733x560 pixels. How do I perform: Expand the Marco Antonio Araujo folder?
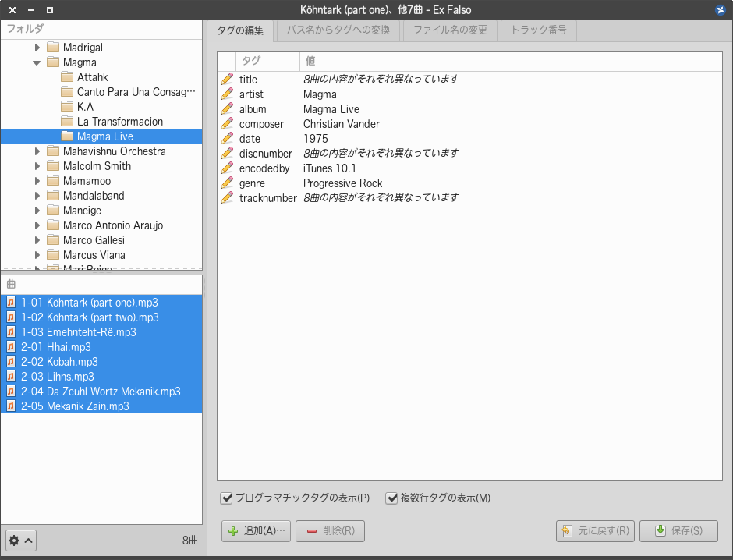coord(37,225)
